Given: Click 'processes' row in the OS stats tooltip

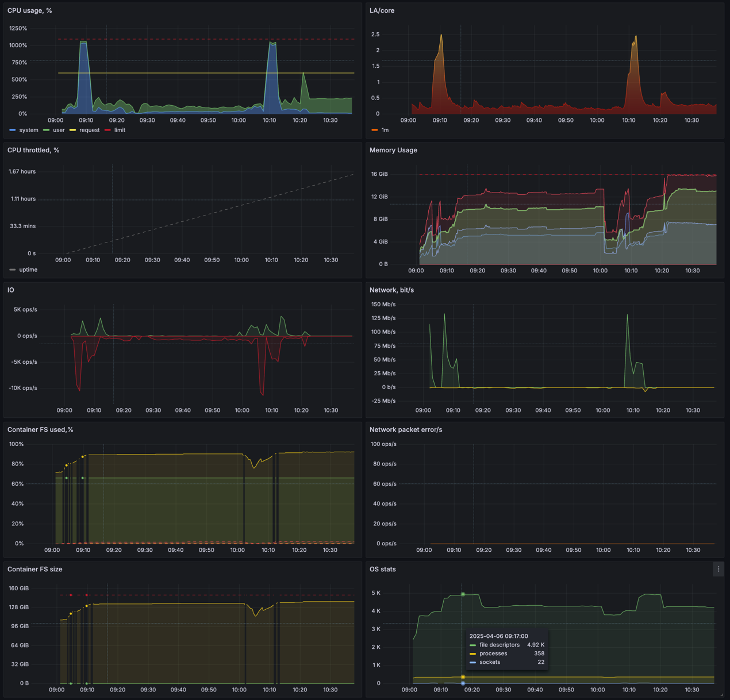Looking at the screenshot, I should pos(507,653).
